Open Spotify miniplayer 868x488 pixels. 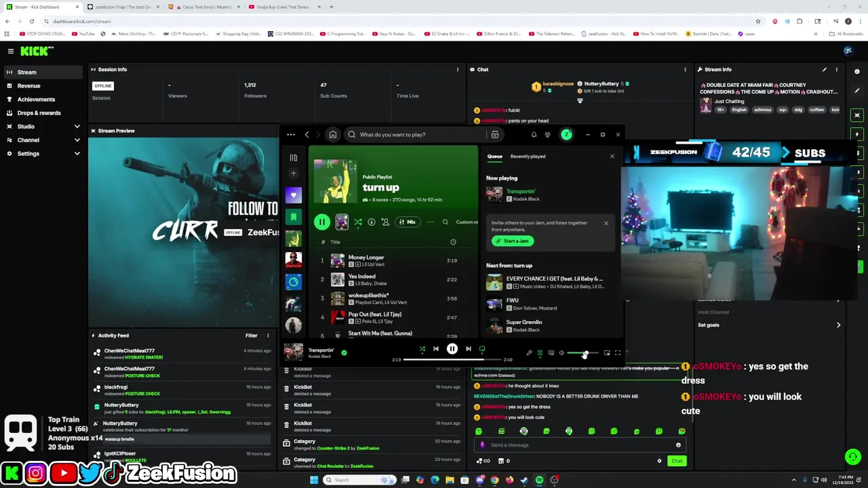(606, 353)
